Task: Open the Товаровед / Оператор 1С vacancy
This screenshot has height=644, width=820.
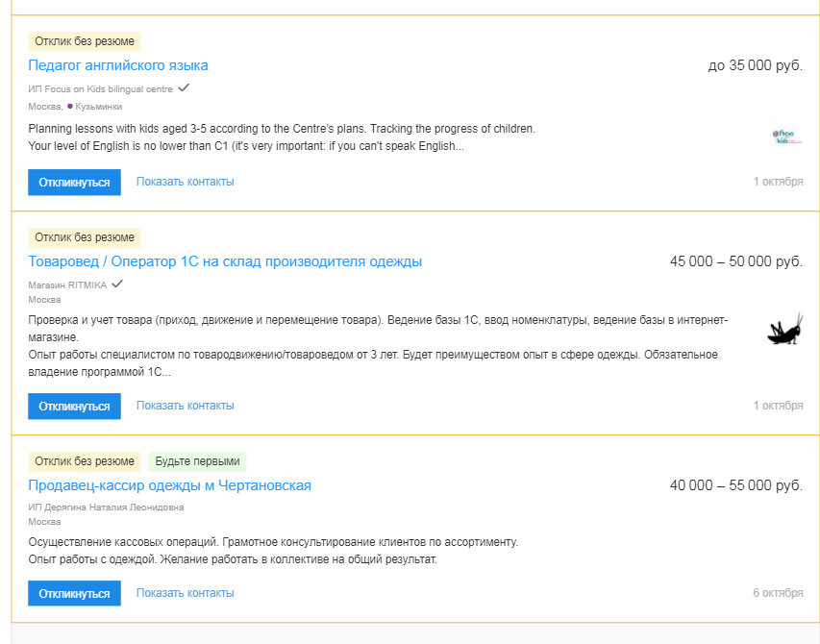Action: click(x=225, y=261)
